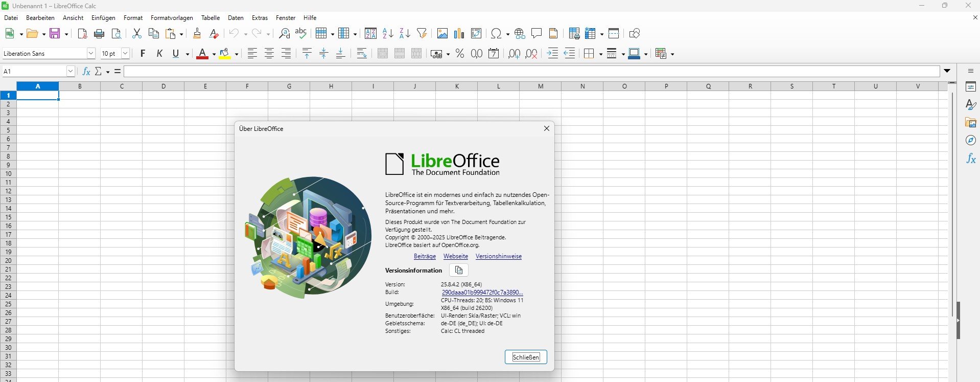
Task: Open Headers and Footers icon
Action: point(553,34)
